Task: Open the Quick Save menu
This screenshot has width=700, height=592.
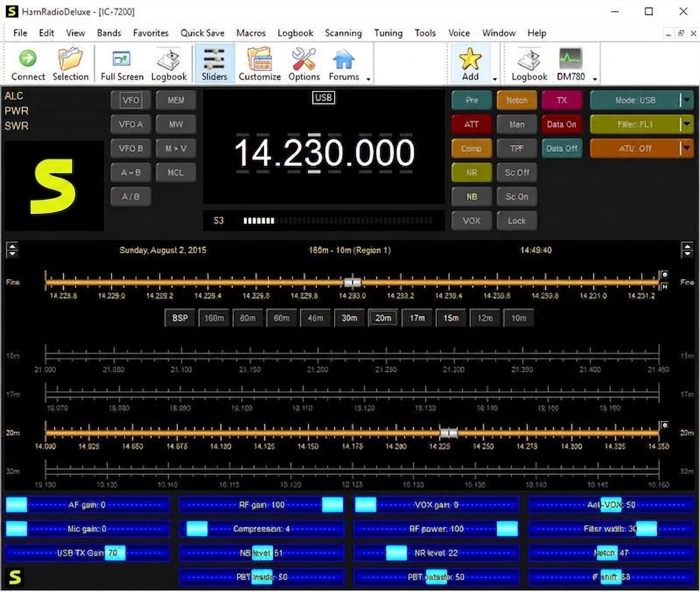Action: click(202, 33)
